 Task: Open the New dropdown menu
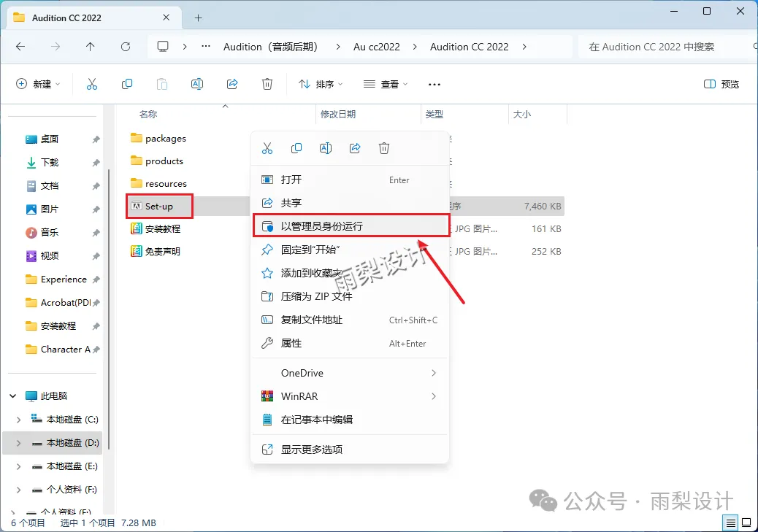coord(38,84)
